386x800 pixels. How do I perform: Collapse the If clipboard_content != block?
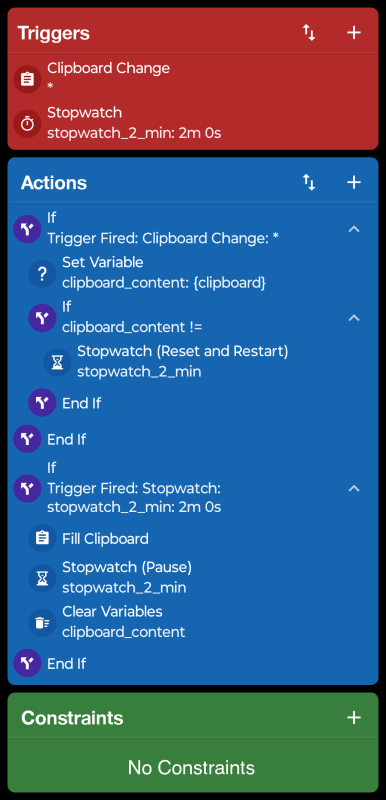[x=353, y=318]
